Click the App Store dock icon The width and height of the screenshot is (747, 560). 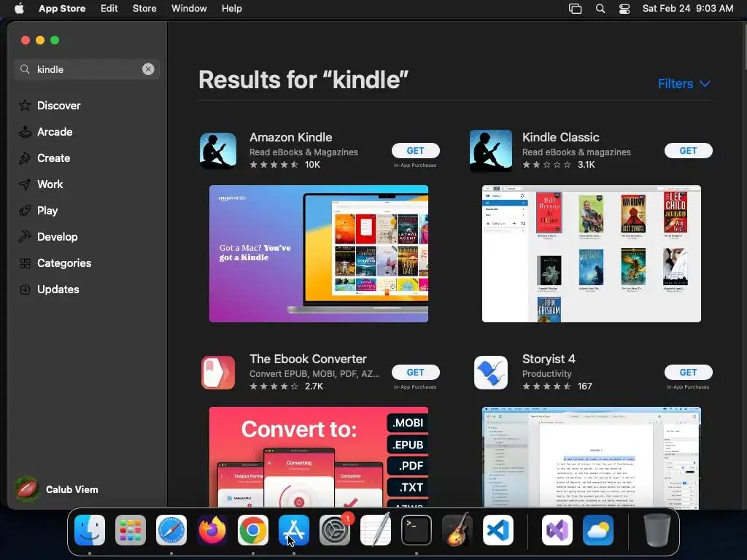tap(294, 530)
